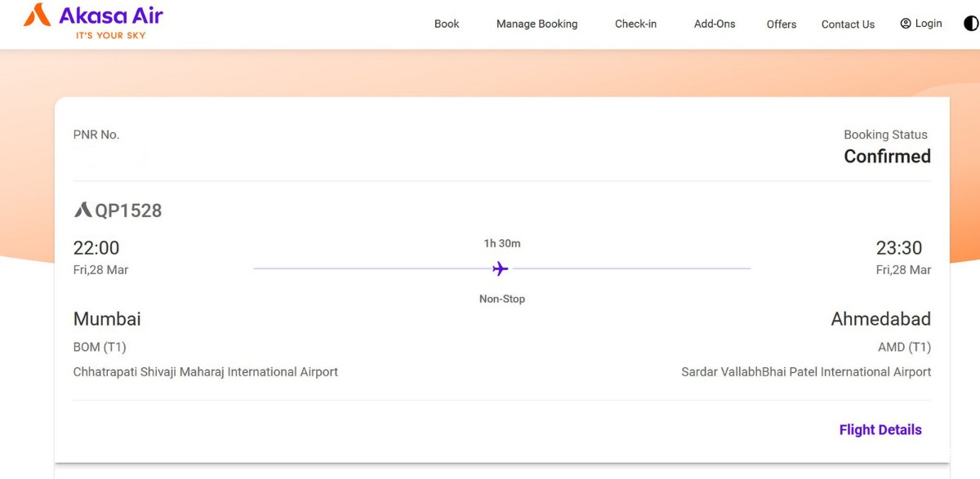
Task: View the Offers page
Action: click(x=782, y=24)
